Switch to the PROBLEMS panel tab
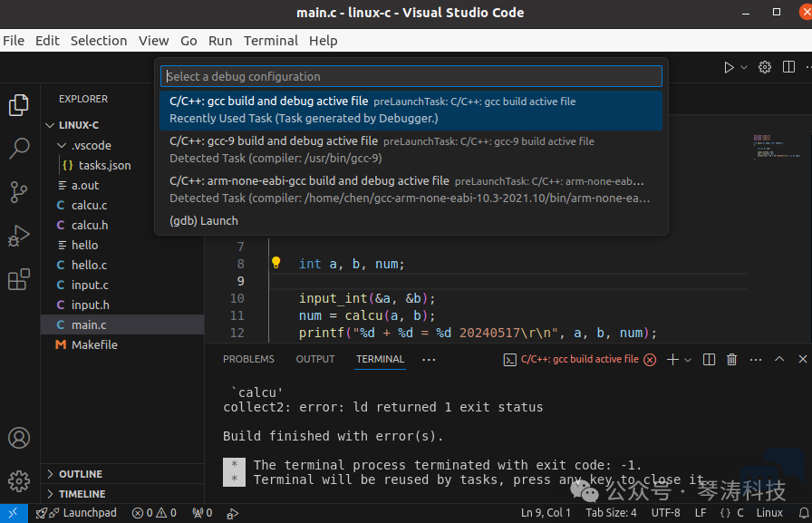 coord(248,359)
